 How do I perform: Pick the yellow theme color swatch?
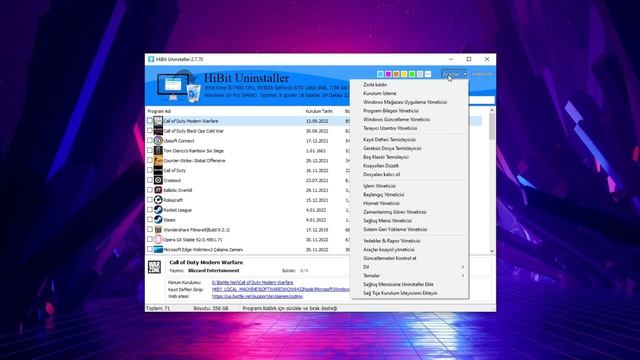[x=404, y=74]
